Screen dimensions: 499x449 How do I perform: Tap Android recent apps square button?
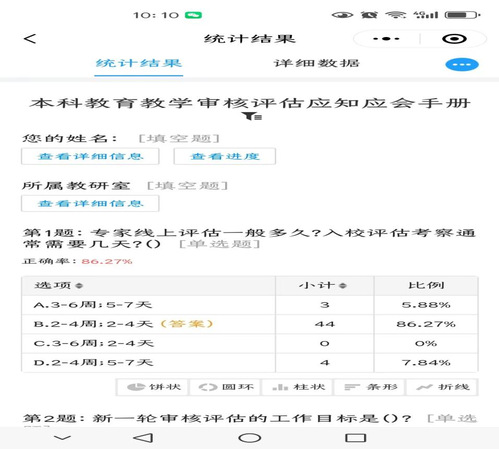click(x=355, y=438)
